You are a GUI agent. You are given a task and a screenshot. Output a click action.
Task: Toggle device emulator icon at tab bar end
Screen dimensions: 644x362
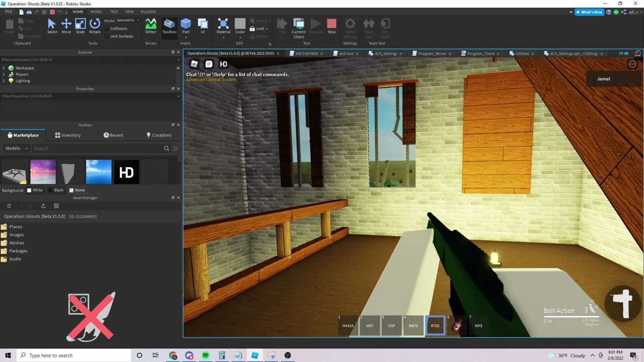click(637, 53)
